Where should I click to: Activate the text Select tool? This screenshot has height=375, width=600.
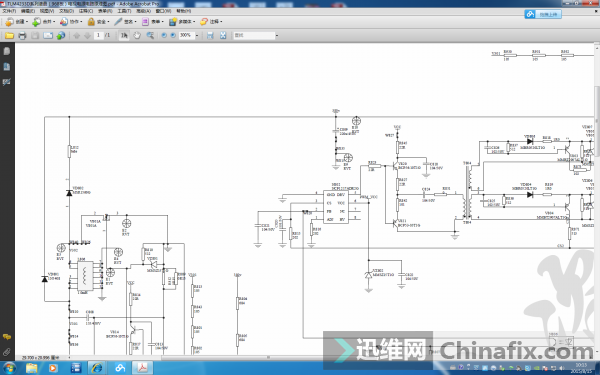(124, 36)
